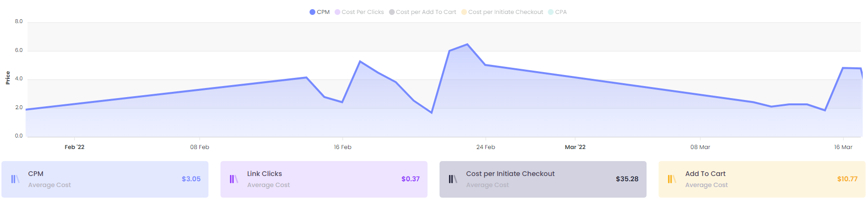Click the orange Add To Cart icon
The width and height of the screenshot is (868, 201).
click(x=672, y=179)
